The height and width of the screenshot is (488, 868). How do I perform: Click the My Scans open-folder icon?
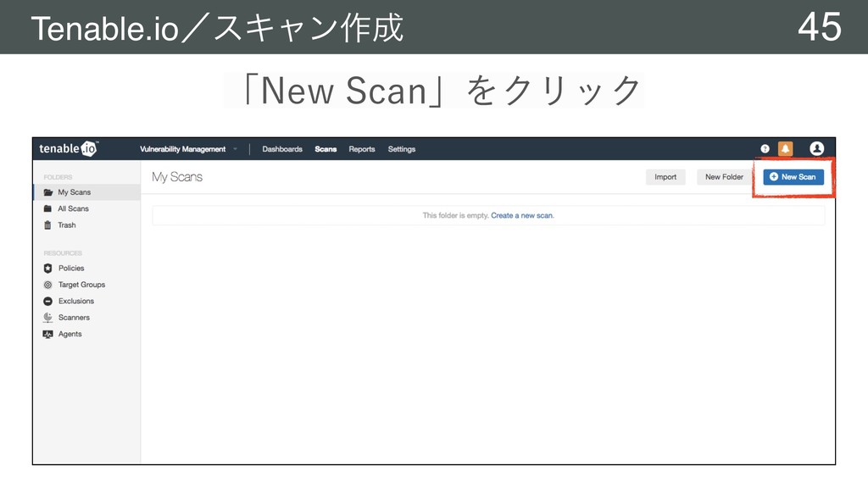48,192
